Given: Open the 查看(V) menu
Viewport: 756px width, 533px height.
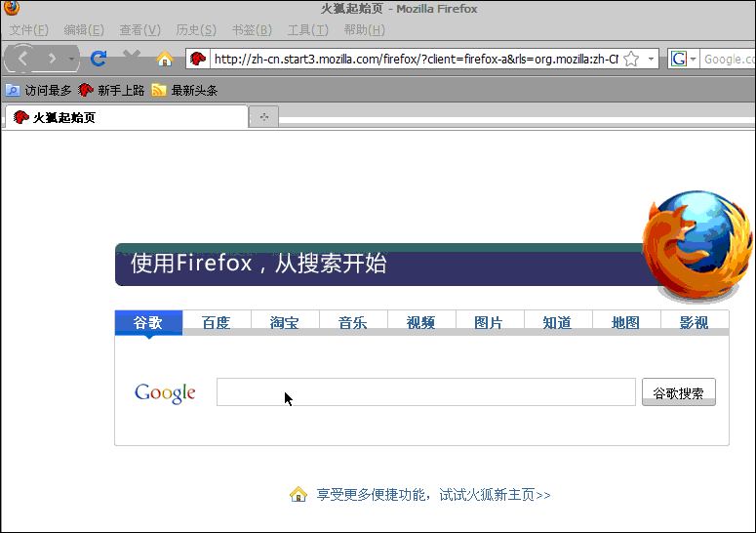Looking at the screenshot, I should 139,30.
